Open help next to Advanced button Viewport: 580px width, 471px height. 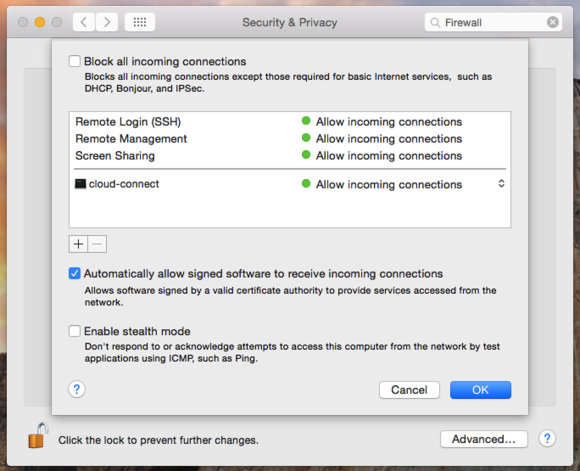pyautogui.click(x=547, y=439)
